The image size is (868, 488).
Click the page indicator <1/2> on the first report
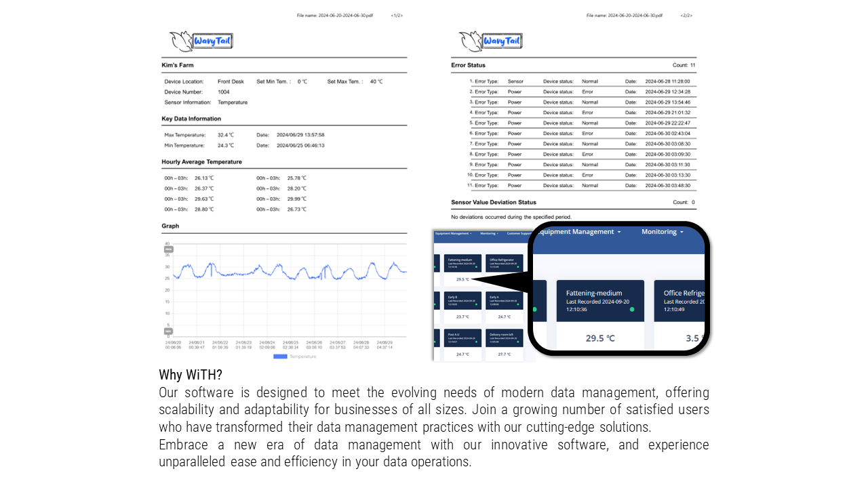[397, 15]
